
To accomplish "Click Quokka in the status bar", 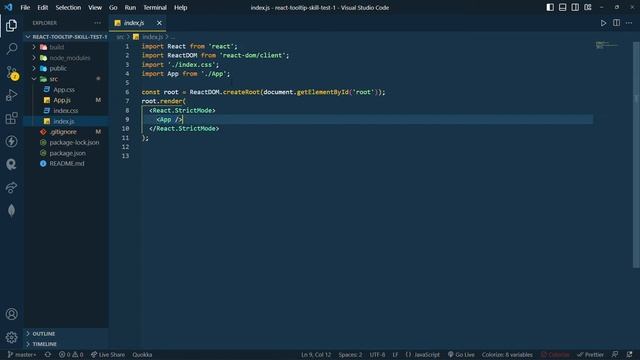I will [x=142, y=355].
